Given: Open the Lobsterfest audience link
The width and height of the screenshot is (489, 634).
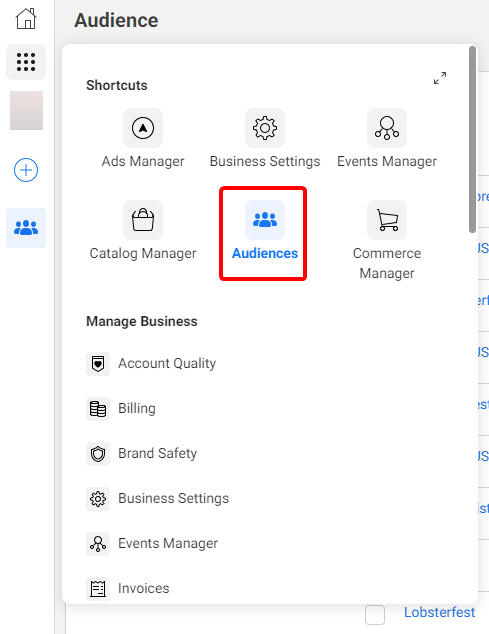Looking at the screenshot, I should point(439,612).
